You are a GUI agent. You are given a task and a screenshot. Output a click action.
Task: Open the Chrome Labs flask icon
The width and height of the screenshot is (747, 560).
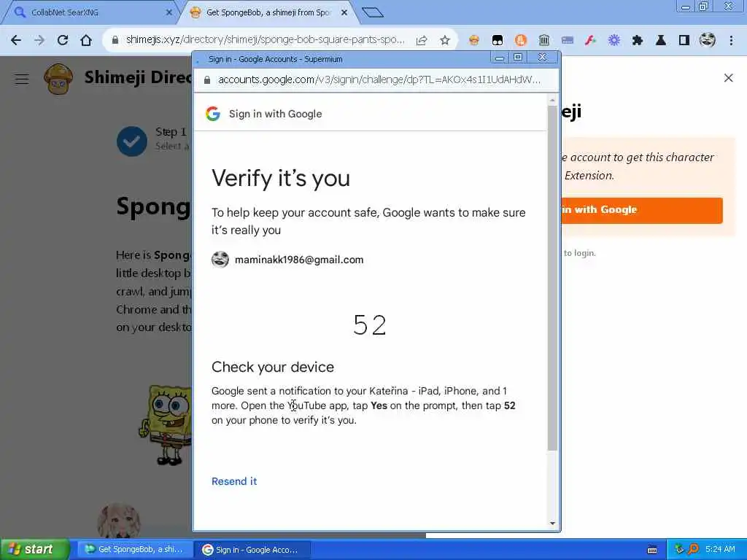point(661,41)
